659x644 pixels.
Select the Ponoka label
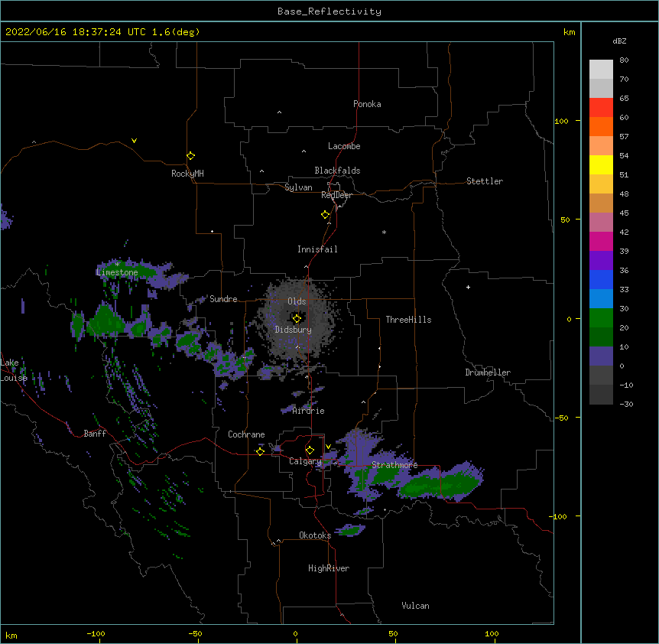[x=367, y=104]
